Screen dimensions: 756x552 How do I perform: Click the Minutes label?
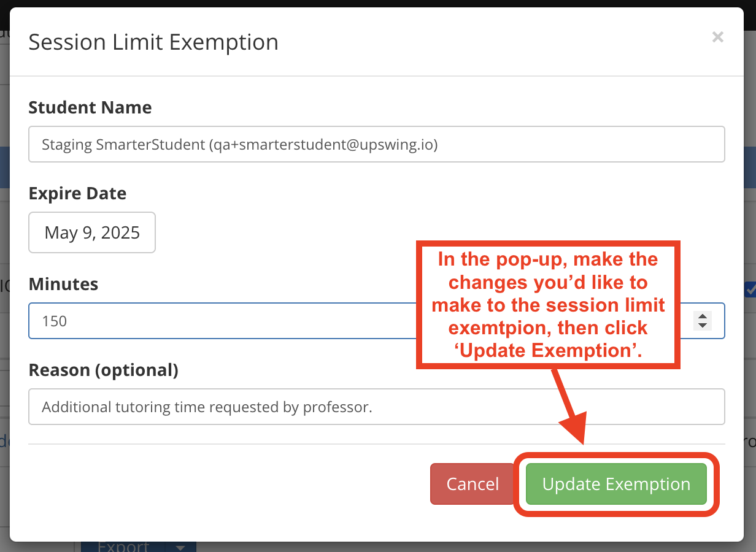click(x=63, y=284)
